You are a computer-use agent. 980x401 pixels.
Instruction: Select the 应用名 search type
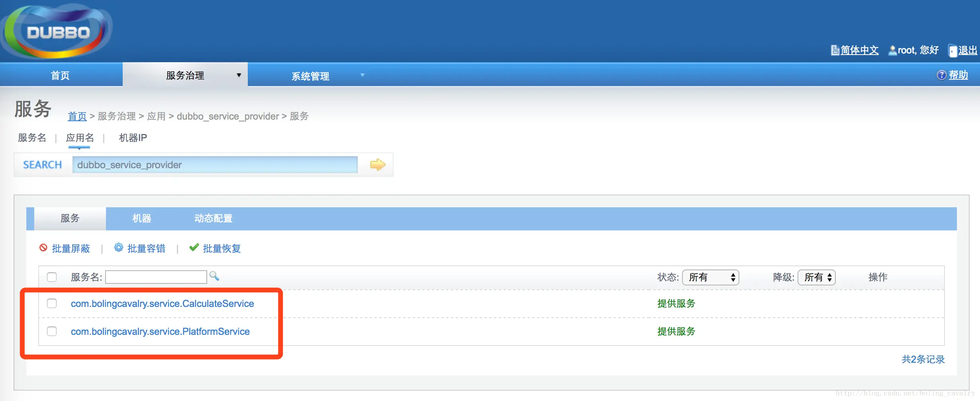(x=80, y=138)
